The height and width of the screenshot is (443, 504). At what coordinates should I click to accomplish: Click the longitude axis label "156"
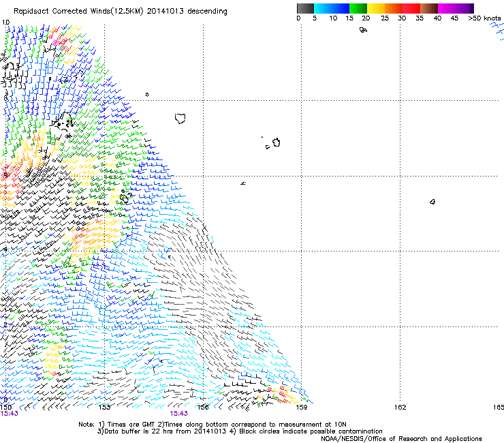coord(203,408)
